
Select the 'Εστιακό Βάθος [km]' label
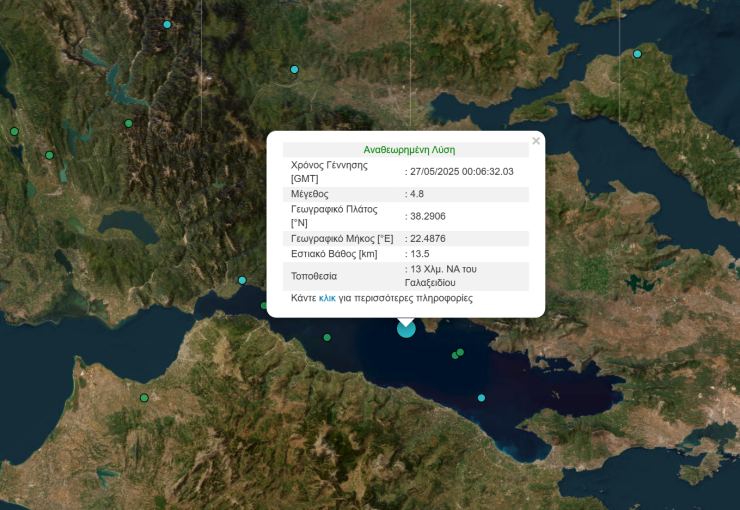[x=334, y=254]
